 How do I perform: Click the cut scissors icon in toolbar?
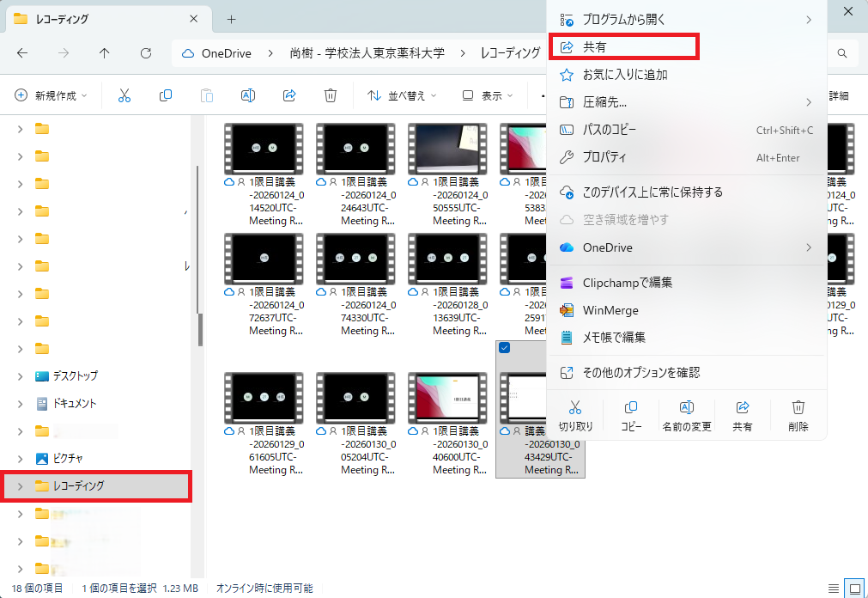(124, 95)
